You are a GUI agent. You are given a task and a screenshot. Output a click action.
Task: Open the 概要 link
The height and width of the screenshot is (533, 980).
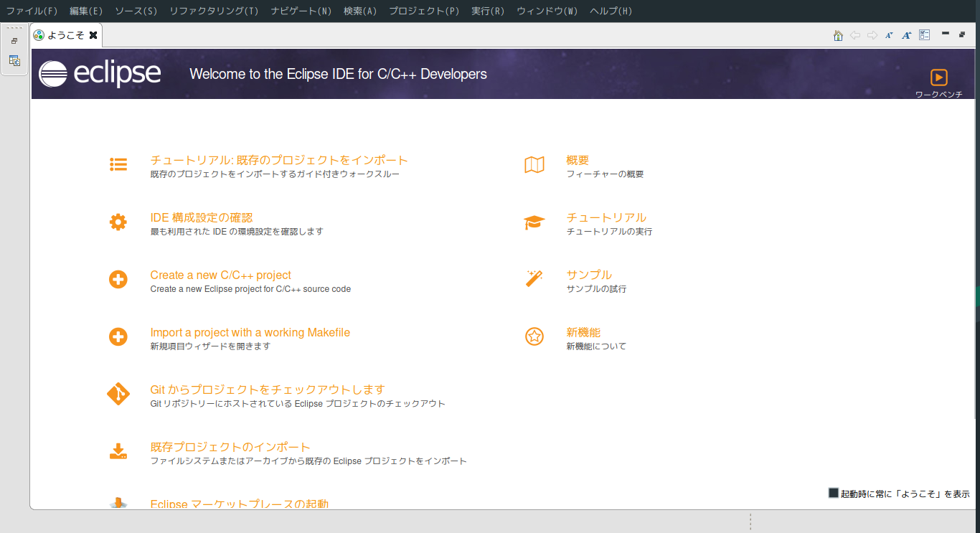click(578, 160)
